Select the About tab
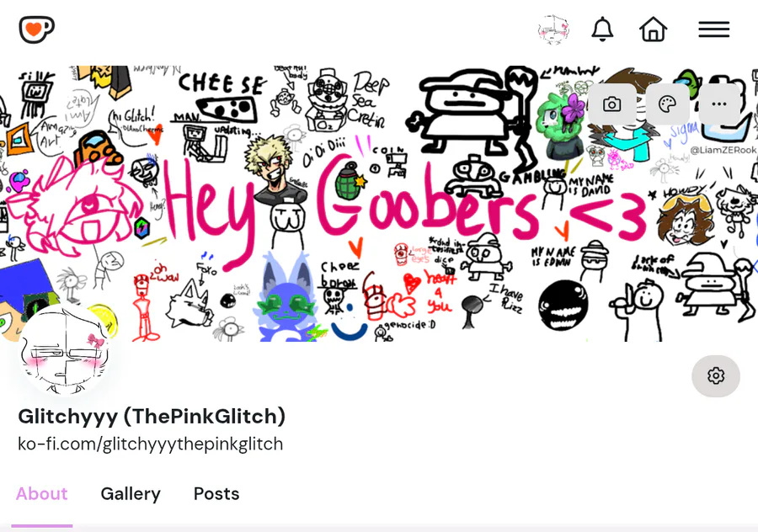Image resolution: width=758 pixels, height=532 pixels. pos(42,494)
